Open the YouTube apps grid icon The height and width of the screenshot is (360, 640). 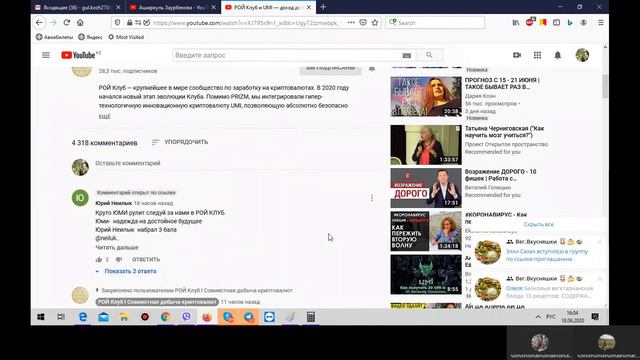(x=537, y=55)
